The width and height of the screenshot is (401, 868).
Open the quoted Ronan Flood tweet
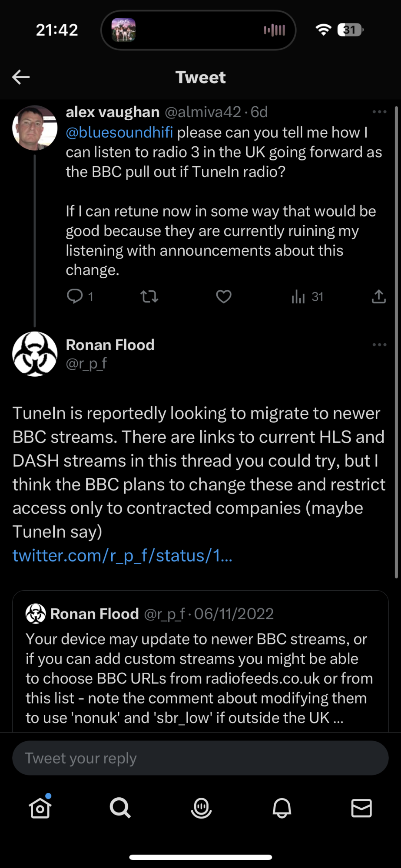(x=200, y=668)
